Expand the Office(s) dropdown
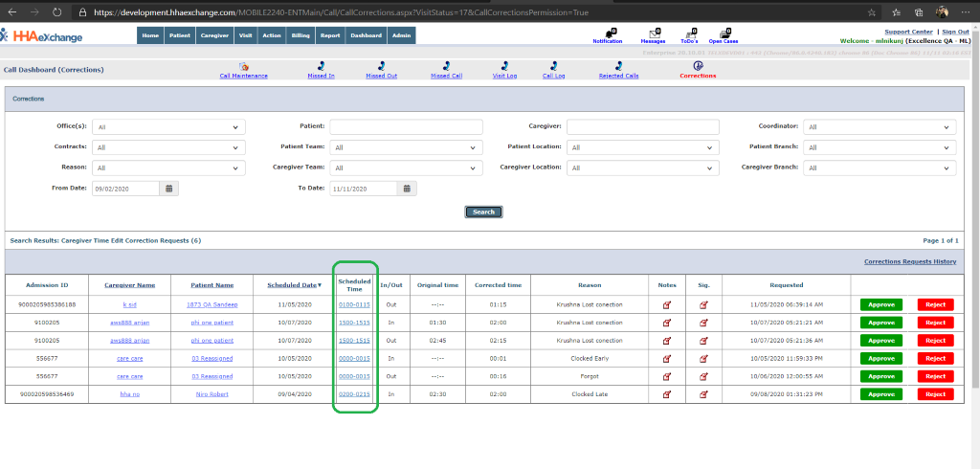Screen dimensions: 980x469 168,127
